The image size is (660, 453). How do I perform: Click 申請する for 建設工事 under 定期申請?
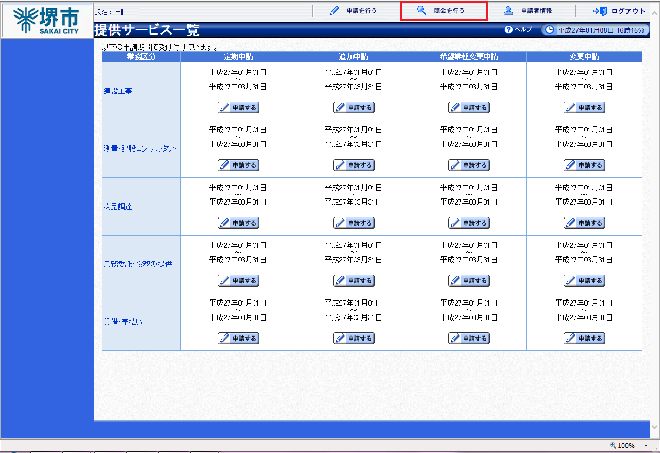pos(238,107)
